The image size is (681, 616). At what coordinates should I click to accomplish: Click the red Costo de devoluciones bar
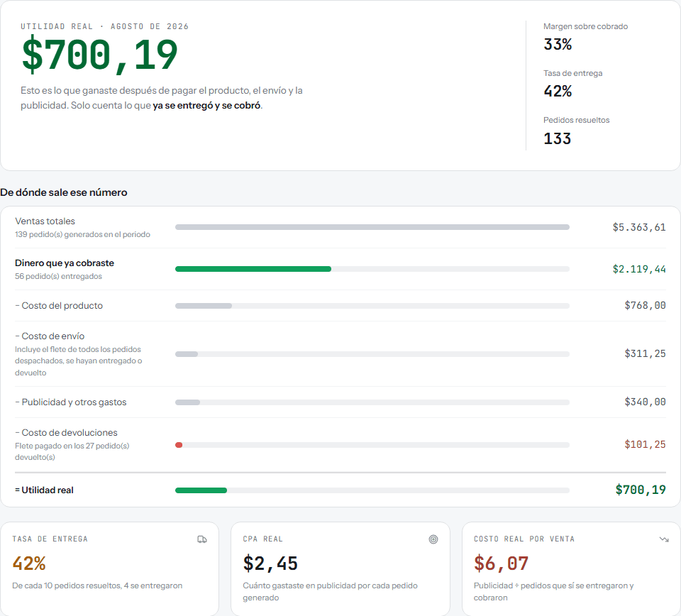(x=179, y=445)
